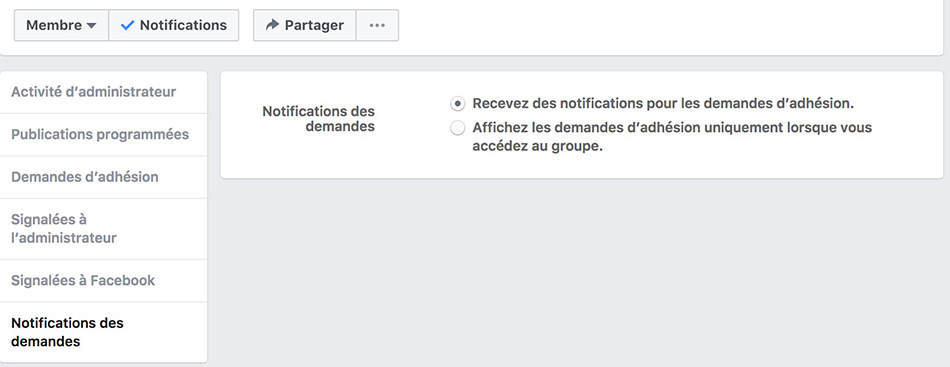The width and height of the screenshot is (950, 367).
Task: Click the Partager share button
Action: tap(305, 25)
